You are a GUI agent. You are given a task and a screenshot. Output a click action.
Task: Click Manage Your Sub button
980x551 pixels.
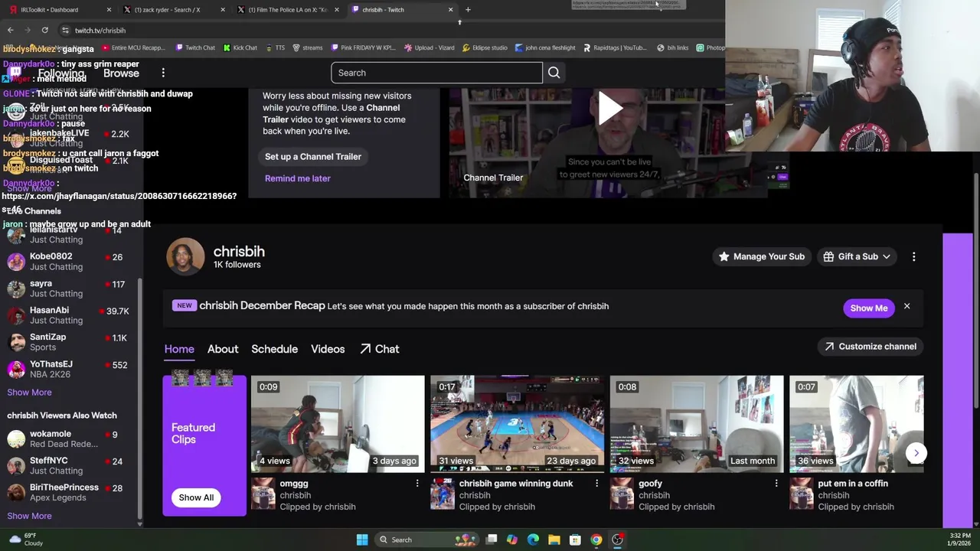762,257
